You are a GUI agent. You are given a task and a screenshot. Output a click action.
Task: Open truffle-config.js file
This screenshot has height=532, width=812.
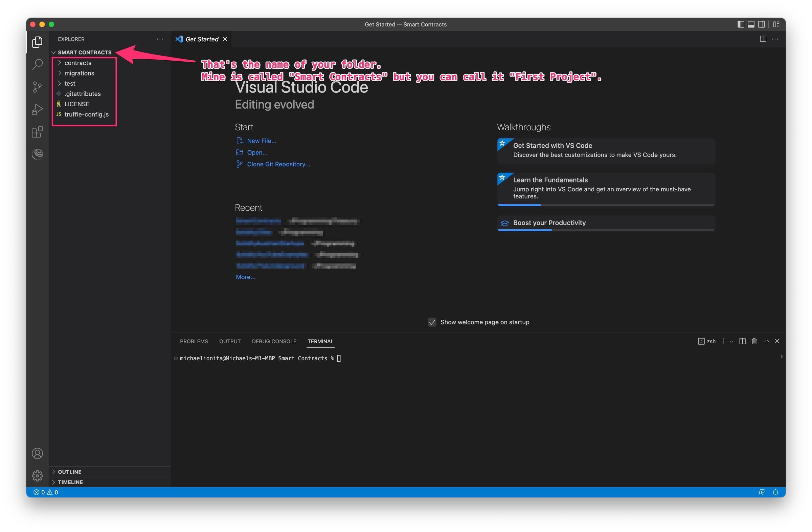coord(86,114)
